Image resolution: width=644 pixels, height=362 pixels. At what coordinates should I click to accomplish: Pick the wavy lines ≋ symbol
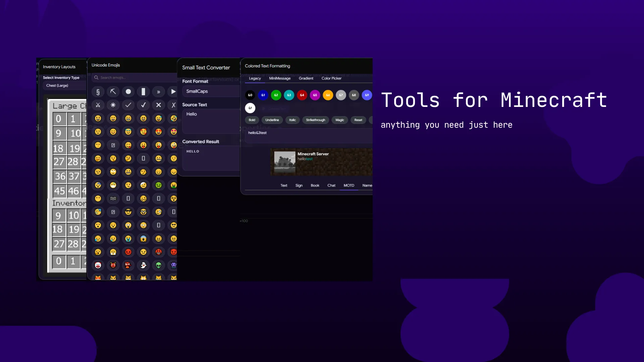tap(113, 199)
